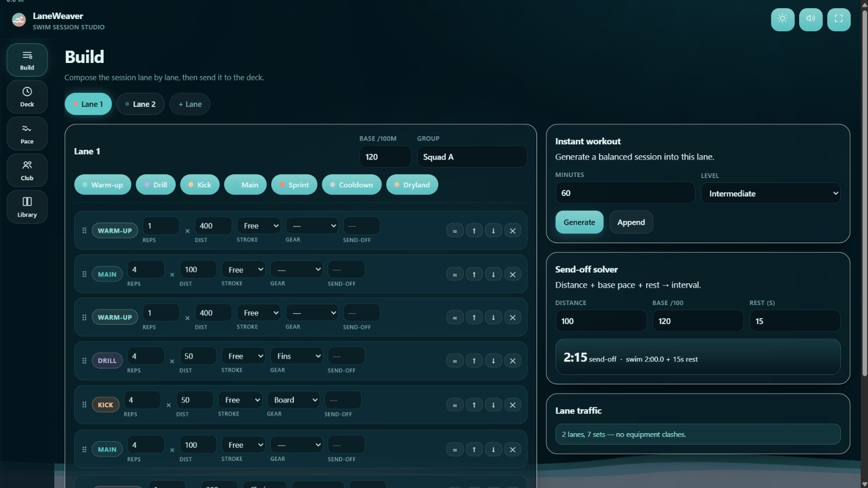
Task: Click the ≈ icon on the DRILL row
Action: point(455,361)
